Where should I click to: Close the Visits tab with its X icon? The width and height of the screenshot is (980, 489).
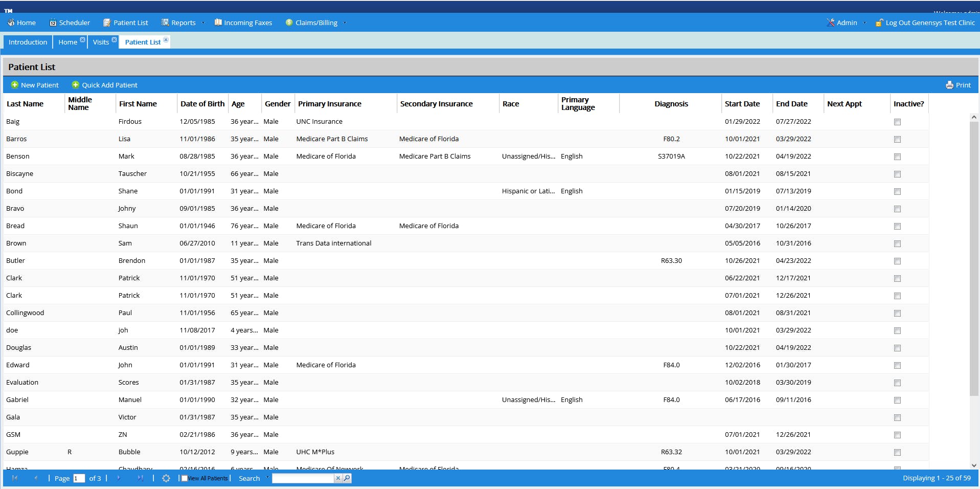coord(114,40)
